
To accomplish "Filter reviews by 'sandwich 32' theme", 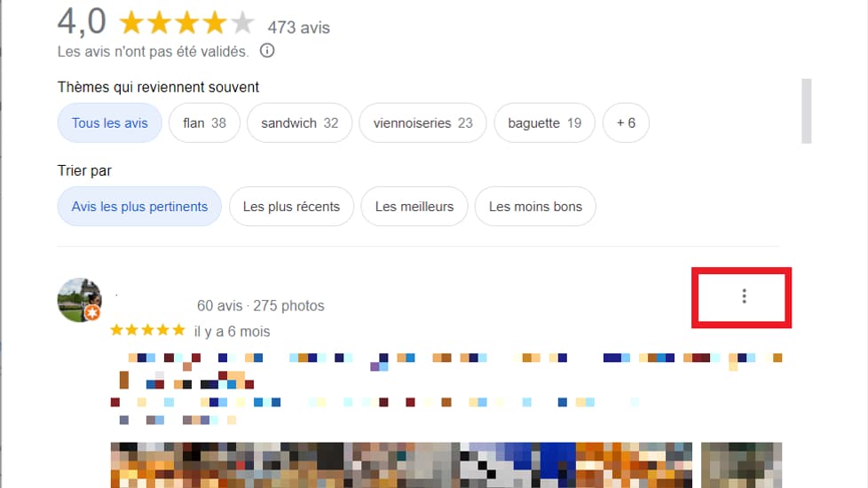I will [x=299, y=122].
